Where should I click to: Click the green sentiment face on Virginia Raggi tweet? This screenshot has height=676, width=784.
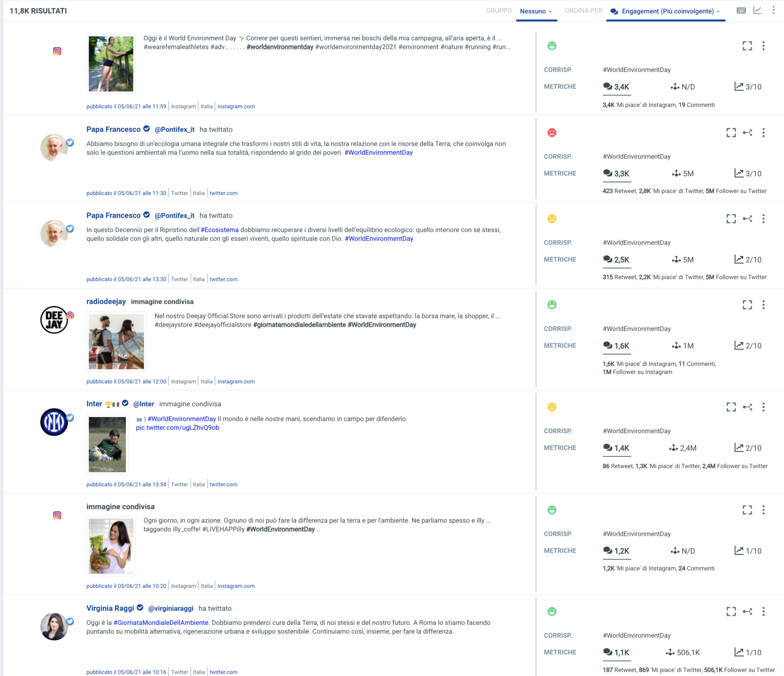(552, 612)
